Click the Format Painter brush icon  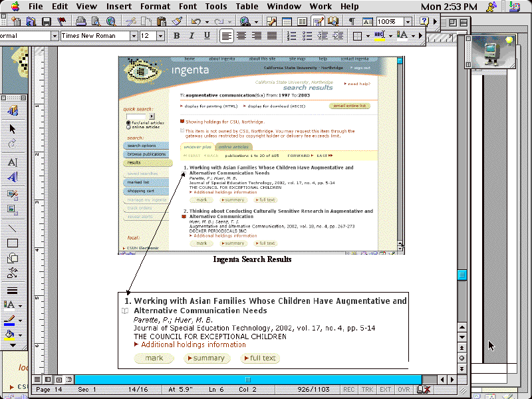click(x=177, y=22)
